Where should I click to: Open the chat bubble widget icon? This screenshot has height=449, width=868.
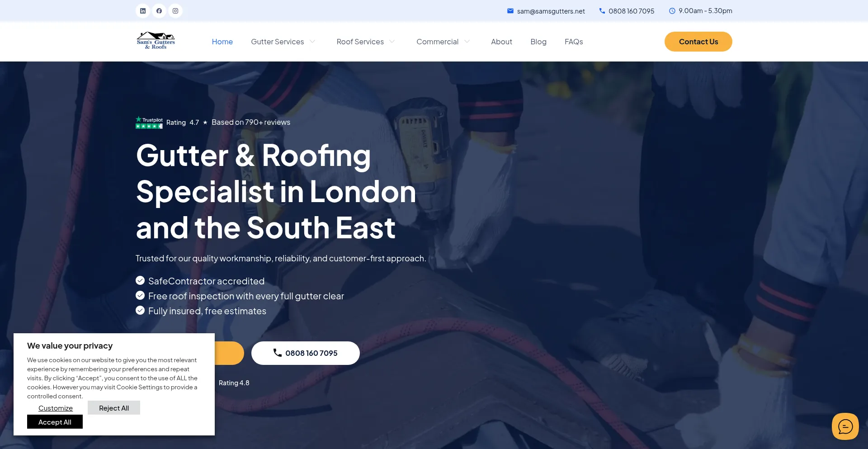[845, 426]
